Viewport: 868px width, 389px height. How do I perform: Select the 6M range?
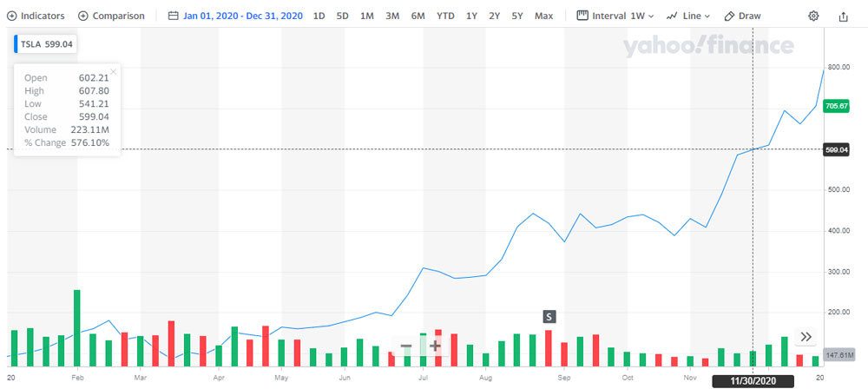(x=418, y=16)
